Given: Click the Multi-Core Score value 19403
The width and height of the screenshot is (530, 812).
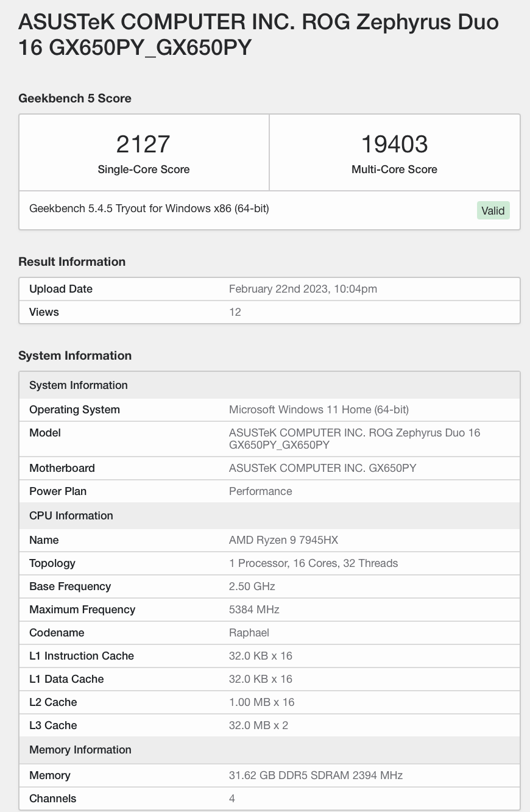Looking at the screenshot, I should click(x=394, y=144).
